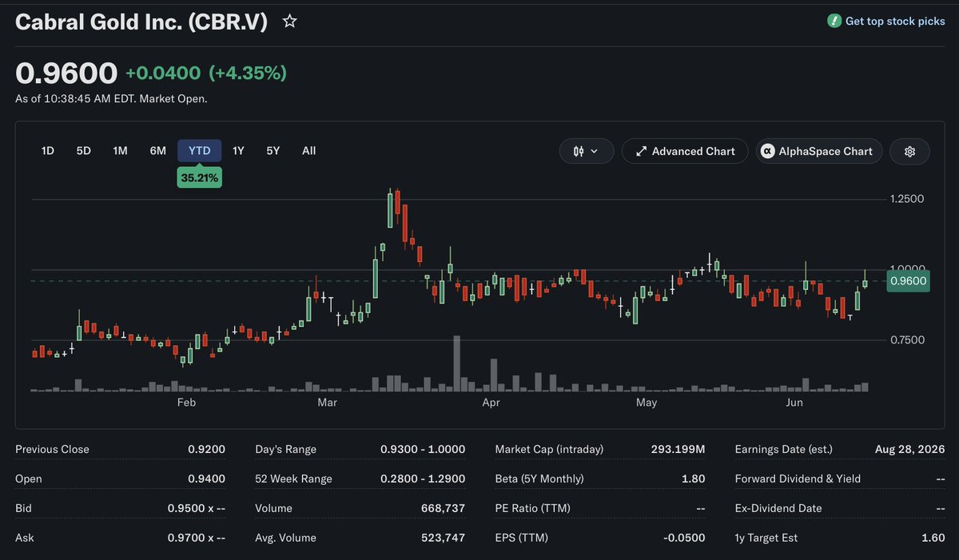The width and height of the screenshot is (959, 560).
Task: Click the (+4.35%) percent change value
Action: [248, 73]
